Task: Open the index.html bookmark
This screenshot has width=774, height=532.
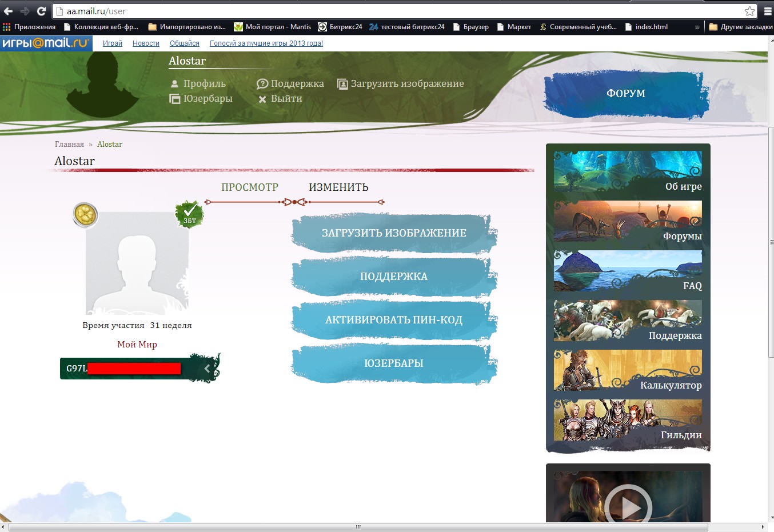Action: tap(647, 27)
